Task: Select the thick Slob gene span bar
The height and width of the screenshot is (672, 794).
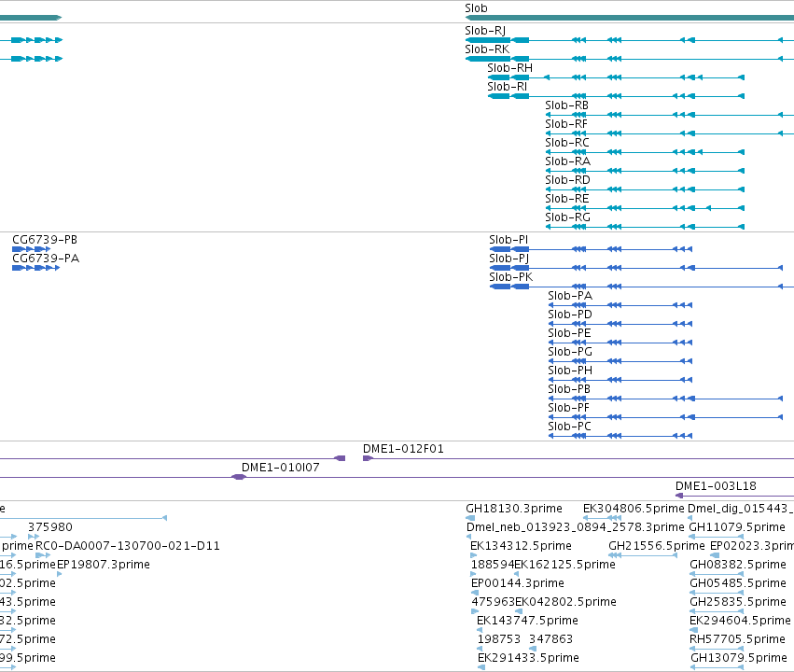Action: (x=630, y=19)
